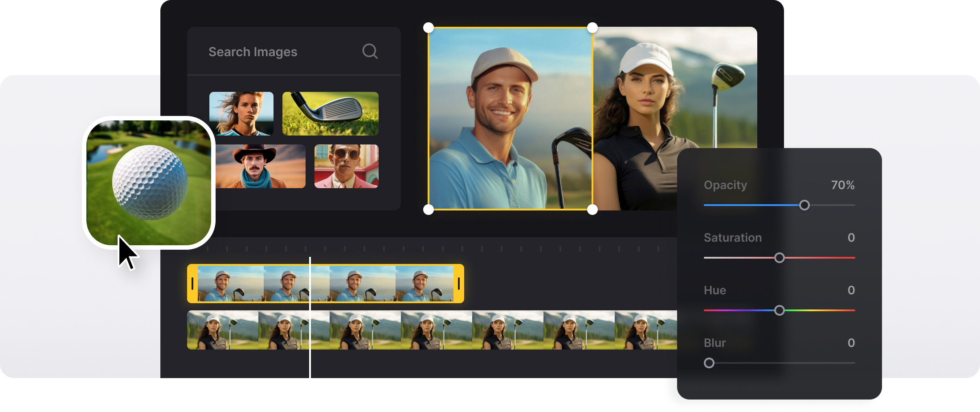Click the playhead in the timeline
The width and height of the screenshot is (980, 412).
310,312
